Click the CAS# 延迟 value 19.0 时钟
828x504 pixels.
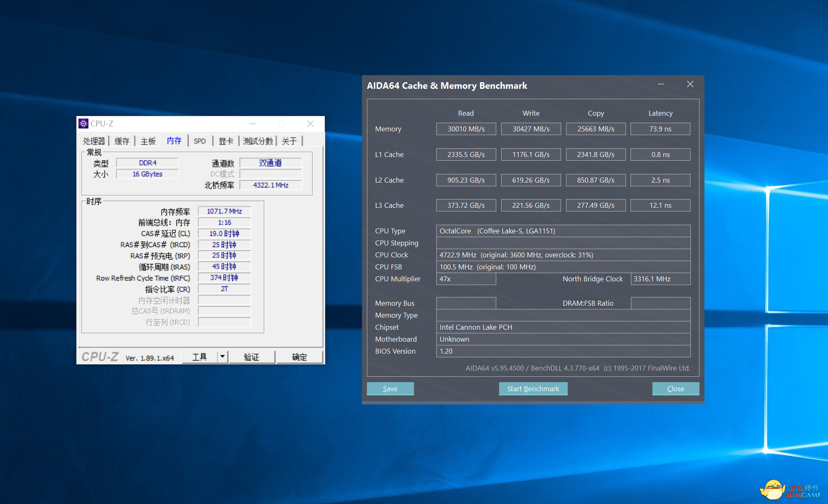tap(224, 233)
